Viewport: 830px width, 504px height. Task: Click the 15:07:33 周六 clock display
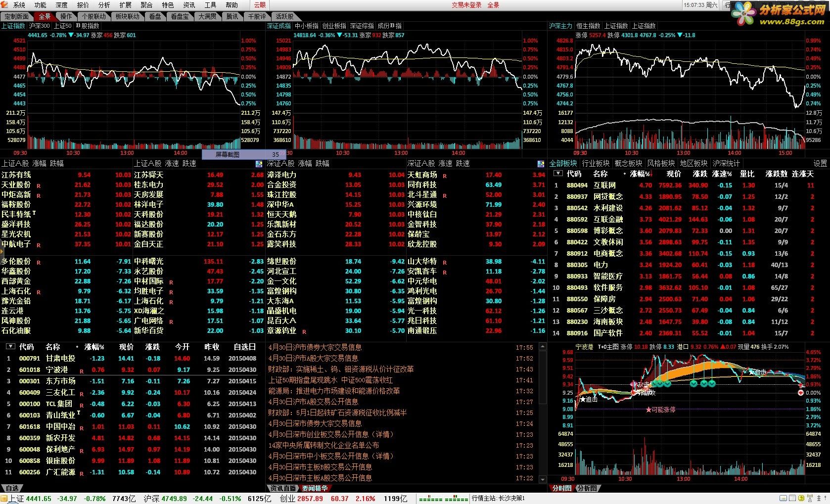tap(701, 5)
